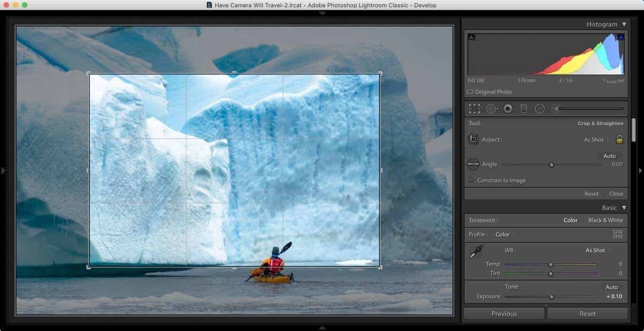Image resolution: width=644 pixels, height=331 pixels.
Task: Click the ISO 180 histogram readout
Action: pyautogui.click(x=476, y=81)
